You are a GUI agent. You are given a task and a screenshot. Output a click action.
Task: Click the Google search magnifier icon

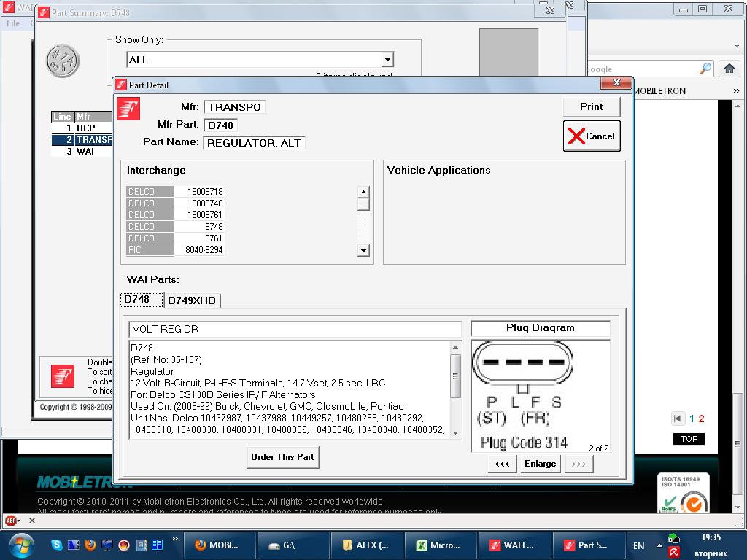tap(705, 69)
